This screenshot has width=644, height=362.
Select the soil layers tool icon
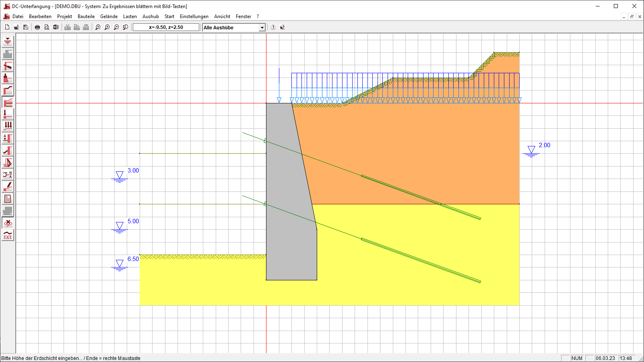point(8,102)
